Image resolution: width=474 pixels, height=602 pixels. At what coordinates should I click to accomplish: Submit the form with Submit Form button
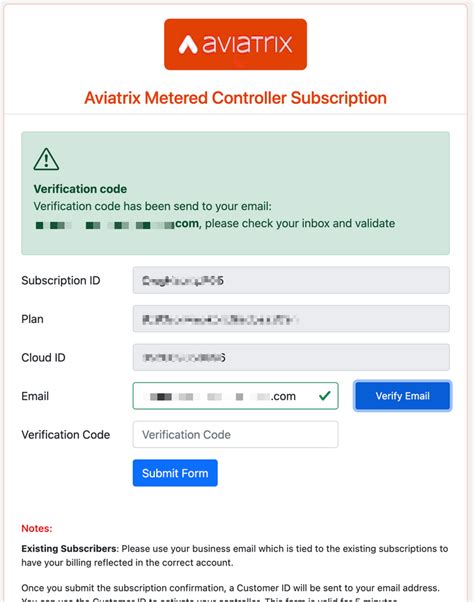(175, 473)
